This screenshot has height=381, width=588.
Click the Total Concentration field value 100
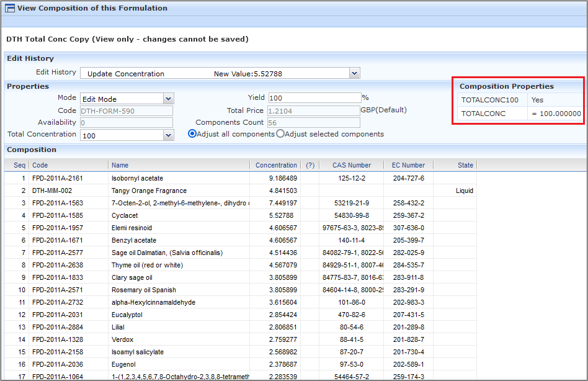[122, 135]
